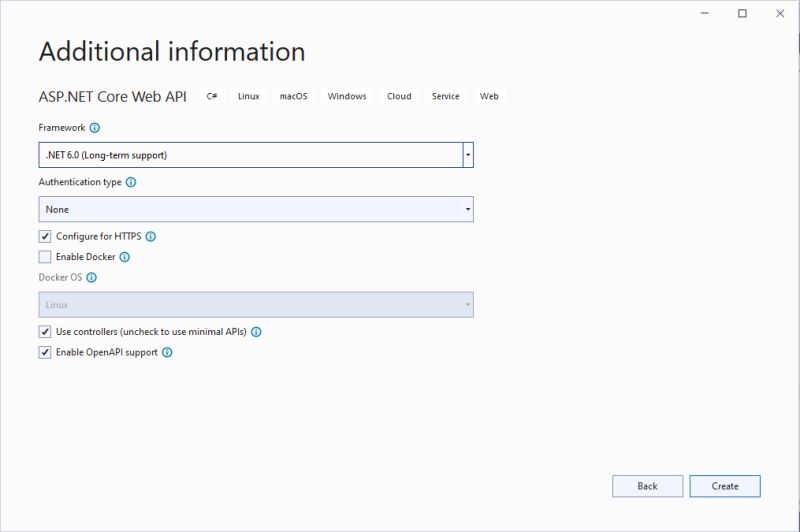This screenshot has height=532, width=800.
Task: Click the Enable OpenAPI support info icon
Action: (167, 352)
